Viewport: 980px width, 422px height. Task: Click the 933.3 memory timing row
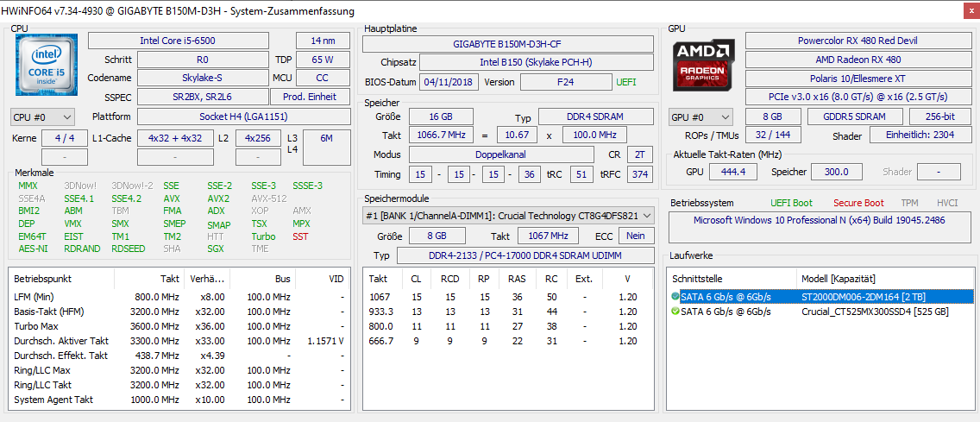(507, 312)
